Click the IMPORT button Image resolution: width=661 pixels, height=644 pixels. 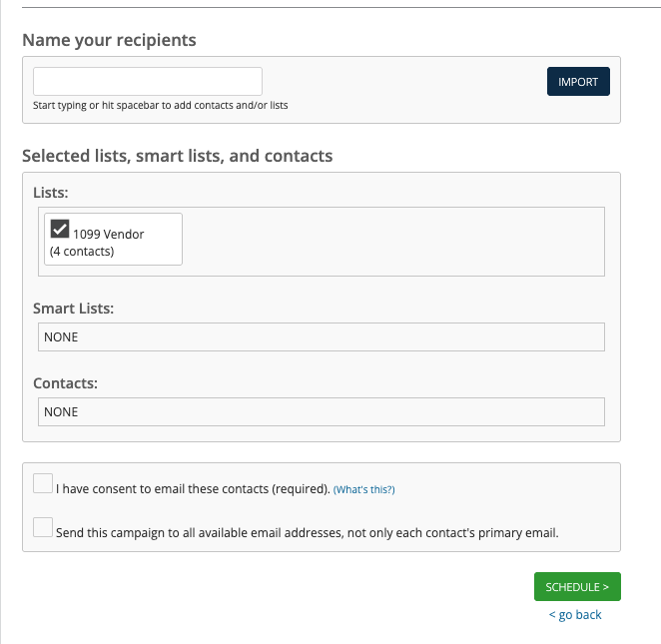point(578,81)
